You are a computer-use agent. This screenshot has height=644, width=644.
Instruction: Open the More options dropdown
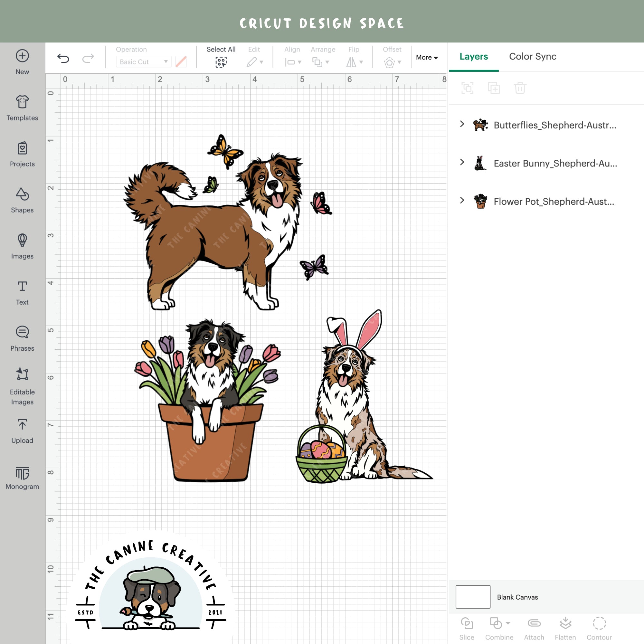(427, 57)
